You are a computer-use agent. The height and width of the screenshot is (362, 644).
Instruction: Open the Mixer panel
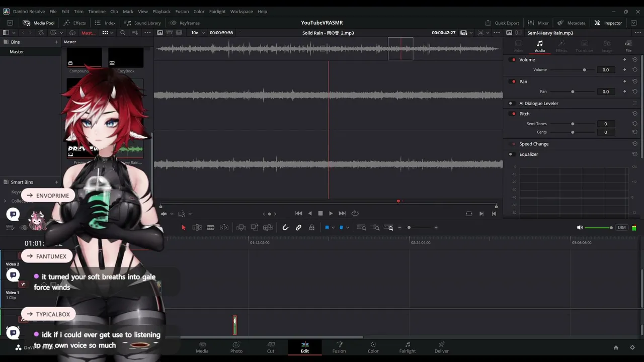pyautogui.click(x=538, y=23)
